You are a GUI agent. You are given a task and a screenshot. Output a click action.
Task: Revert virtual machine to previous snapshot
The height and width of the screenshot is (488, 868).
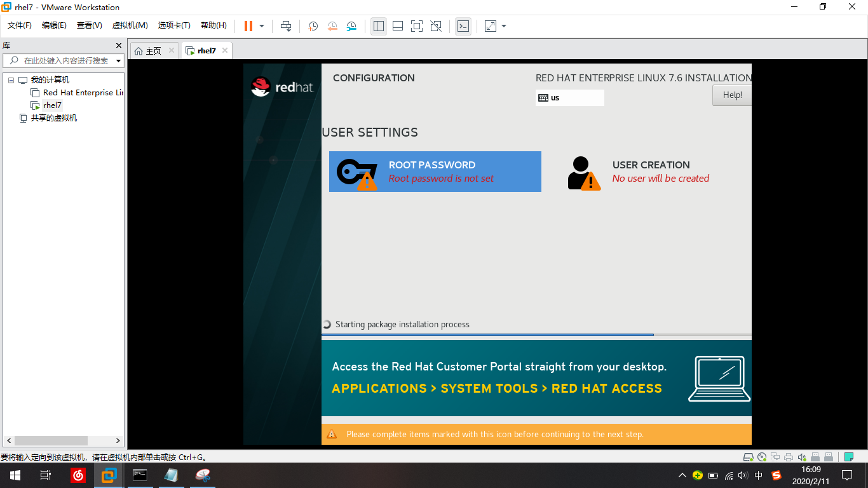click(x=332, y=26)
